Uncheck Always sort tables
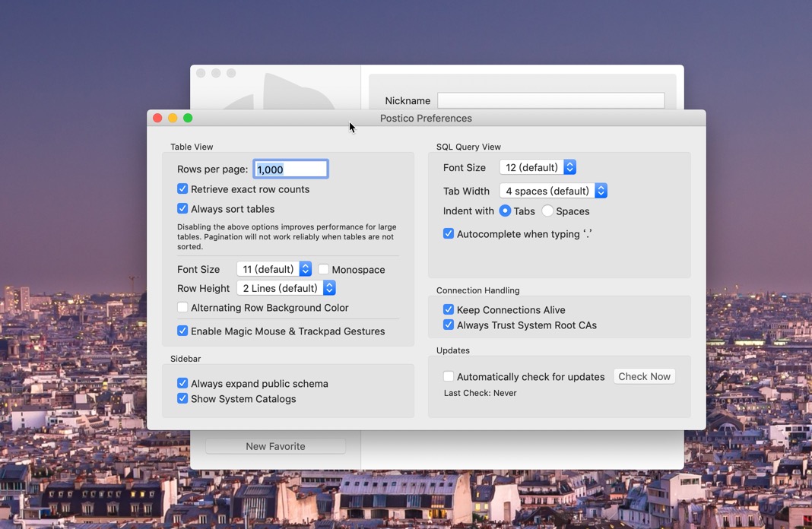 click(182, 208)
